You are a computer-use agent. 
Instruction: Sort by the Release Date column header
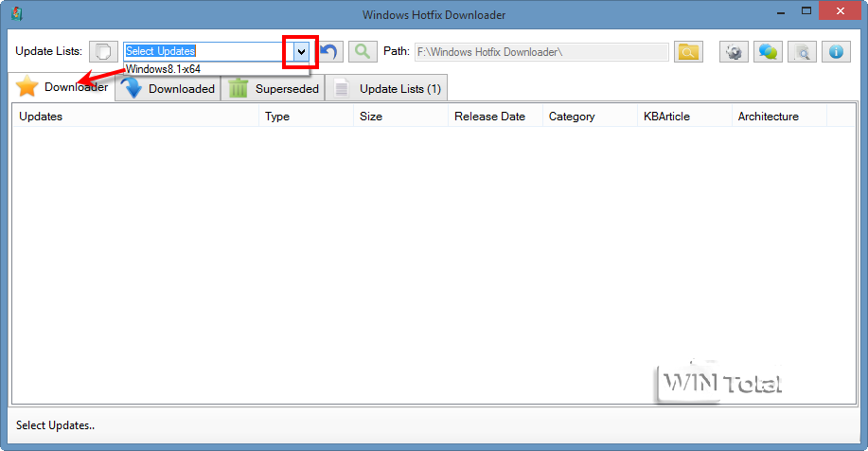click(x=495, y=117)
